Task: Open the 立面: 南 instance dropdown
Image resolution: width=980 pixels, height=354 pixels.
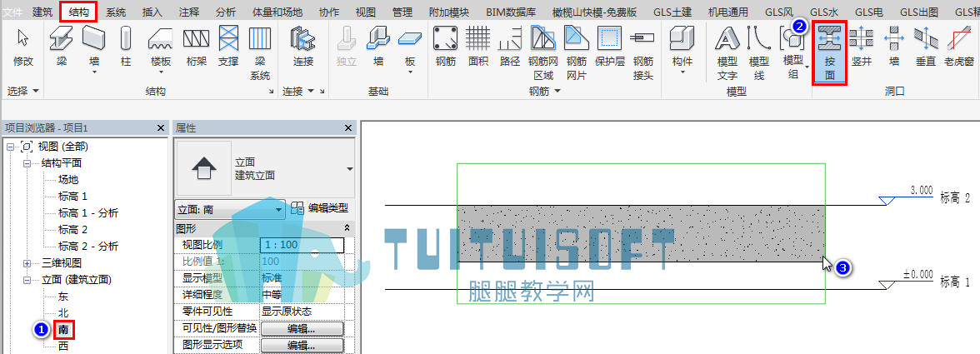Action: click(229, 210)
